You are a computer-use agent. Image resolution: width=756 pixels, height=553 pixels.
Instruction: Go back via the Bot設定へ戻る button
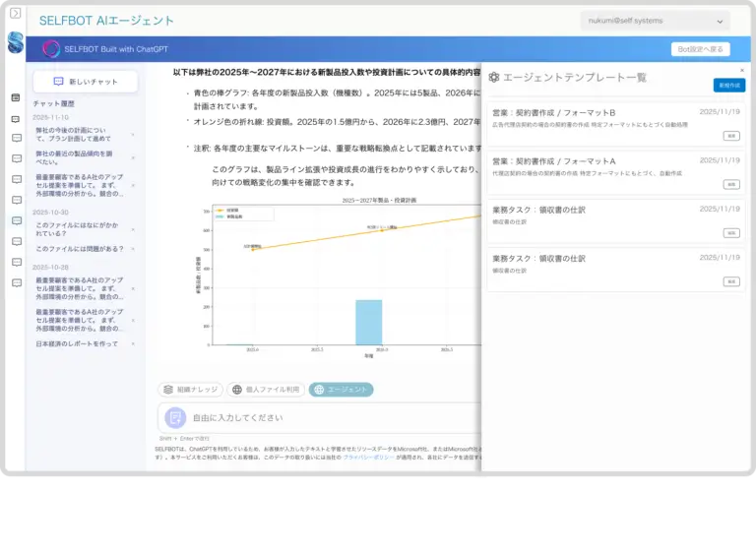[700, 49]
